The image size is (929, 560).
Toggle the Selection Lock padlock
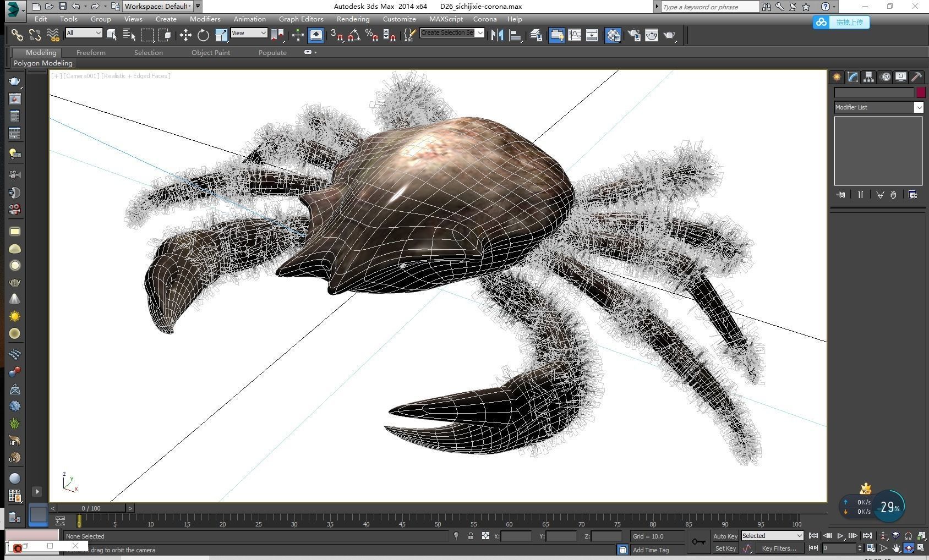pos(471,536)
